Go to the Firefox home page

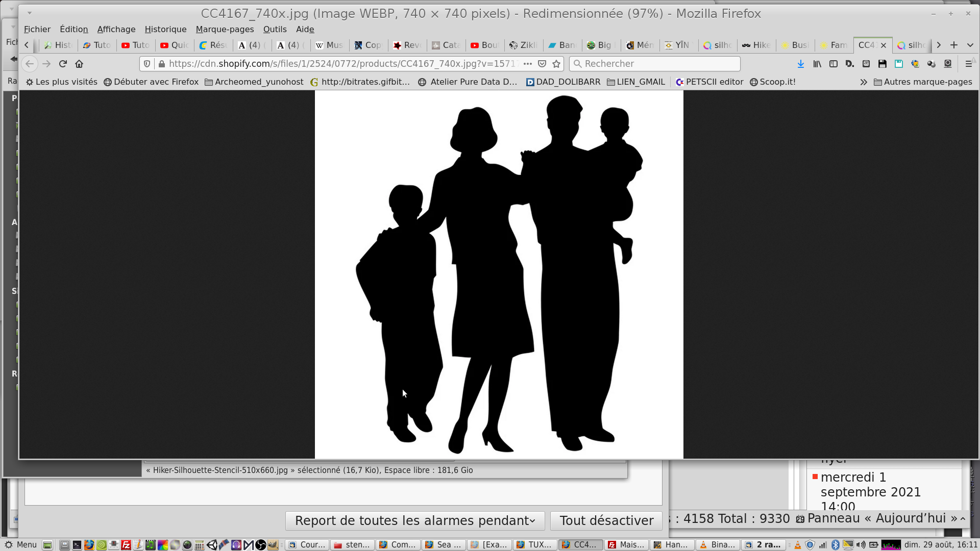[x=79, y=64]
